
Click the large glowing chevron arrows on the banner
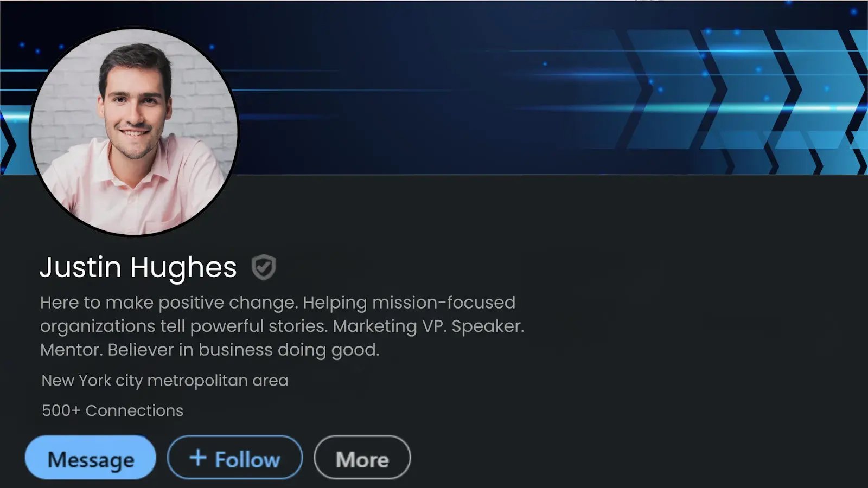[749, 92]
